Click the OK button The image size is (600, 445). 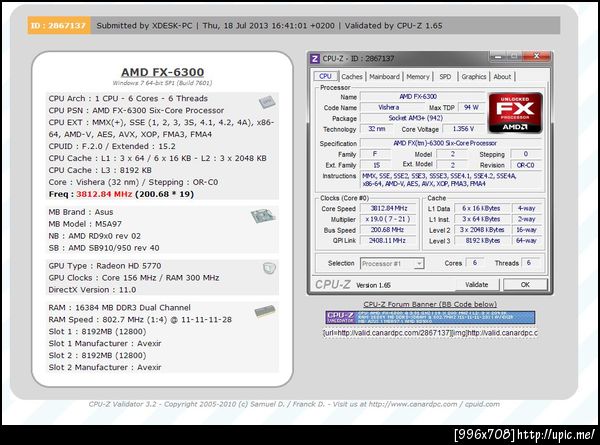pyautogui.click(x=525, y=284)
